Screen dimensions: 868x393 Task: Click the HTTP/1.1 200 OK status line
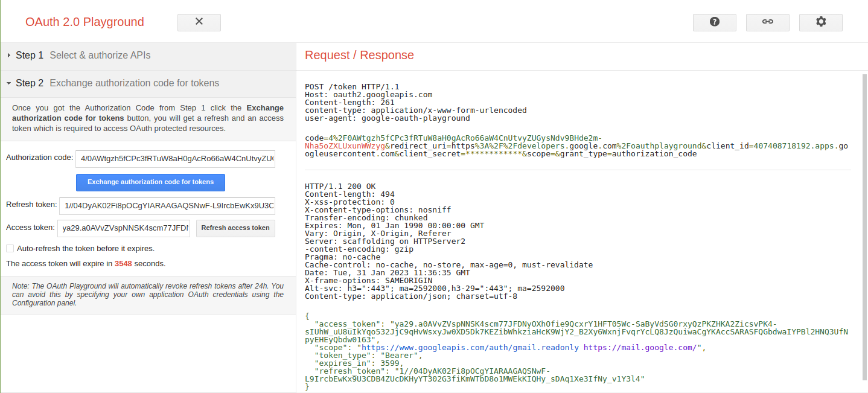point(340,187)
